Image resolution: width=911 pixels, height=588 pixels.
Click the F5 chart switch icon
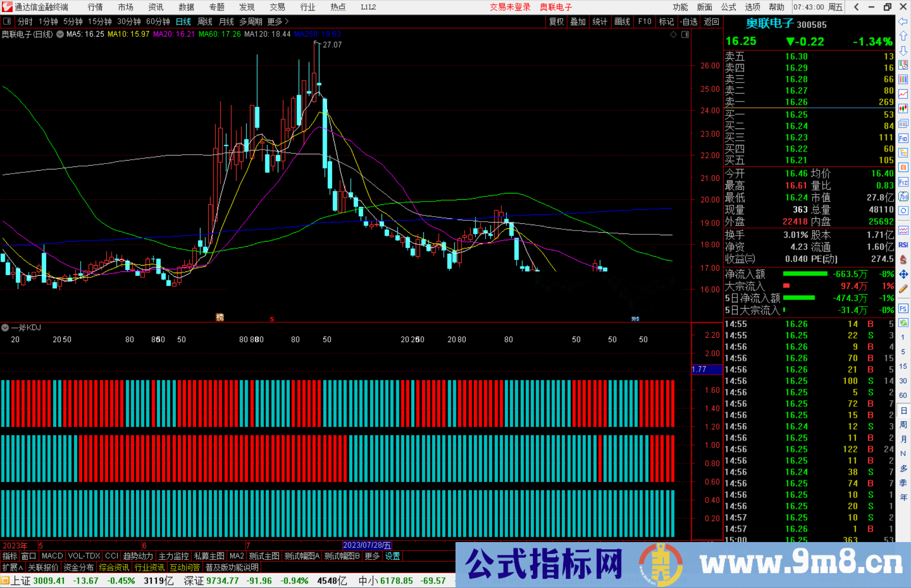tap(903, 309)
